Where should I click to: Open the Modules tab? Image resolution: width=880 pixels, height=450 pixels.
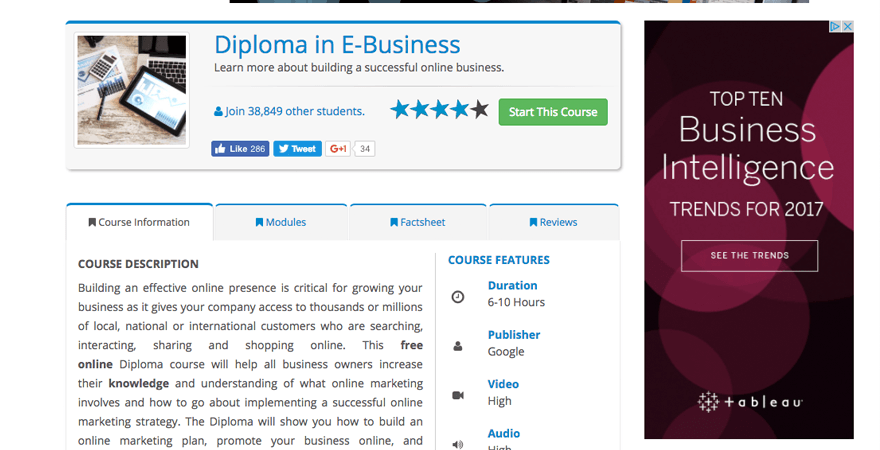[x=281, y=222]
